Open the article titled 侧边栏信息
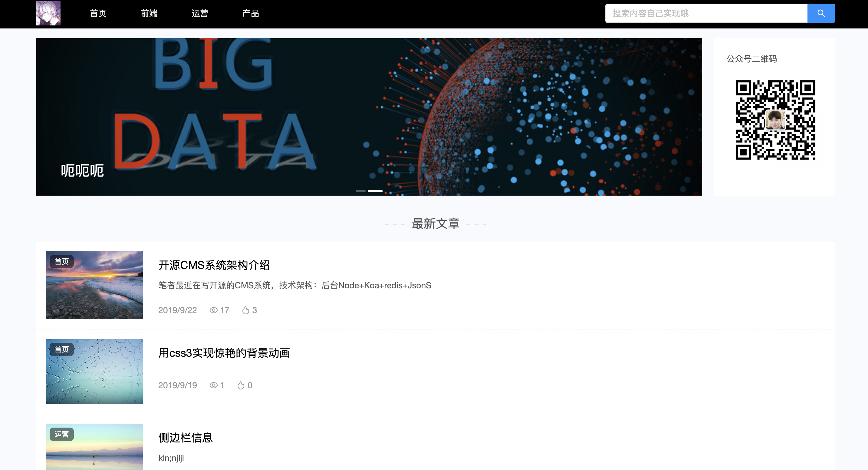Viewport: 868px width, 470px height. [185, 438]
